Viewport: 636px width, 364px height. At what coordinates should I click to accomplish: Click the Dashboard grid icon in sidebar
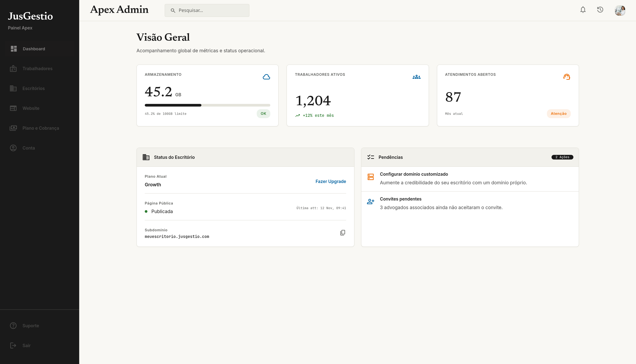14,49
